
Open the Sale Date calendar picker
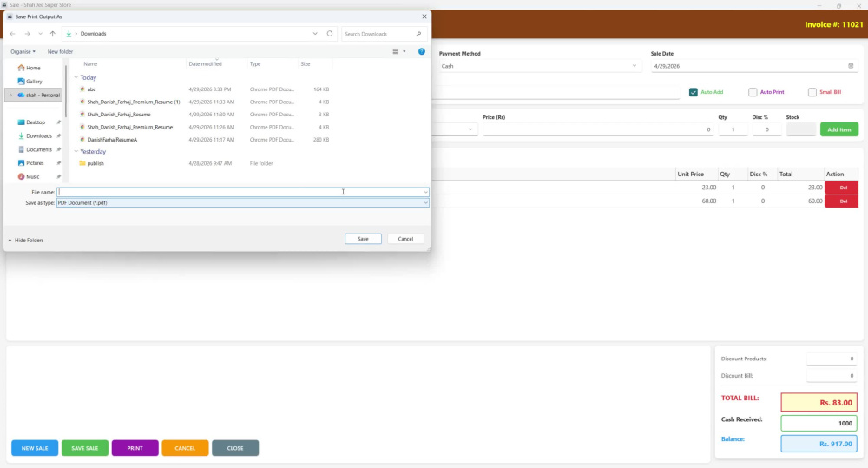pos(851,66)
